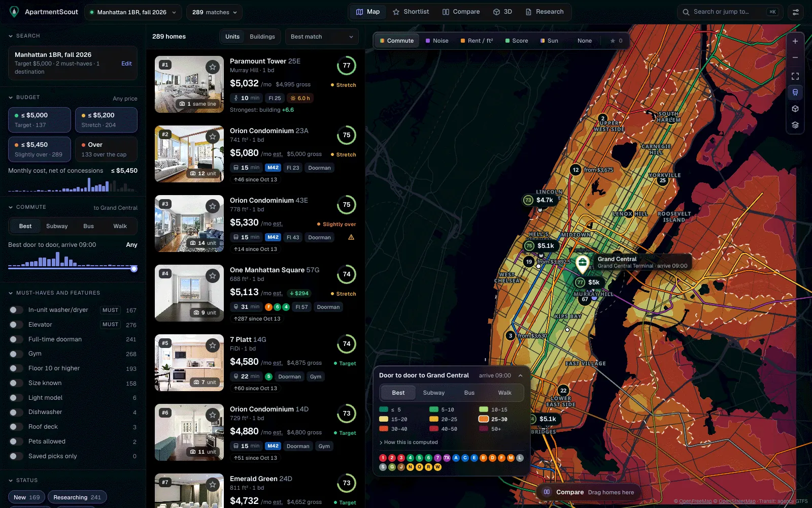812x508 pixels.
Task: Adjust the commute time slider handle
Action: click(134, 269)
